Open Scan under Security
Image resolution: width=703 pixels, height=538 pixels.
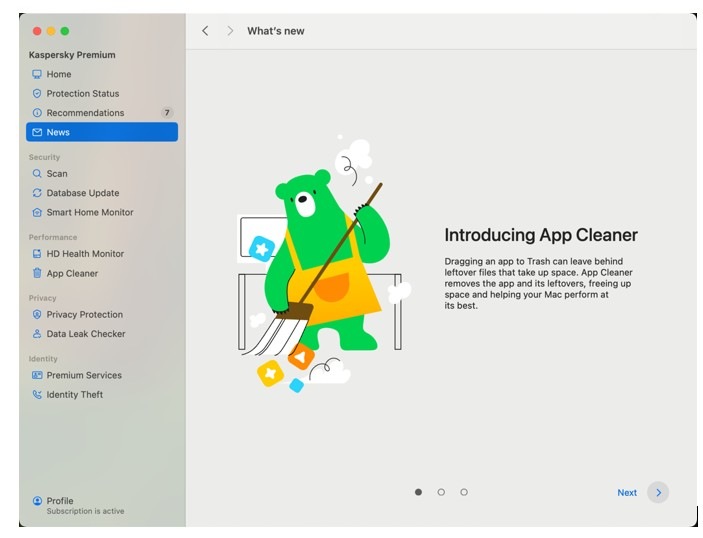tap(102, 174)
